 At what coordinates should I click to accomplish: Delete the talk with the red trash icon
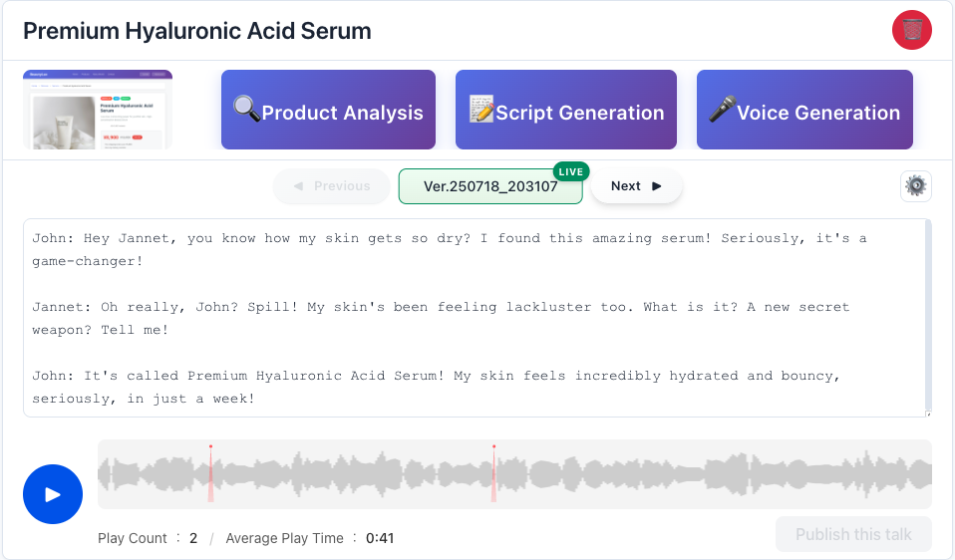click(912, 30)
